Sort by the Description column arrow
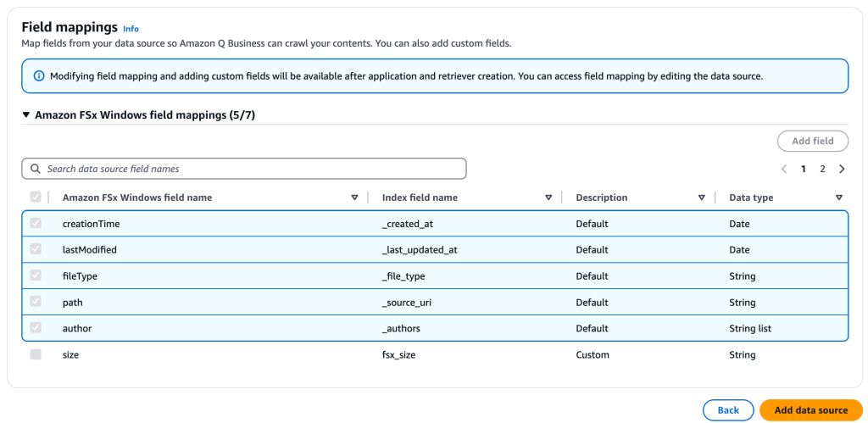This screenshot has height=423, width=868. point(701,198)
